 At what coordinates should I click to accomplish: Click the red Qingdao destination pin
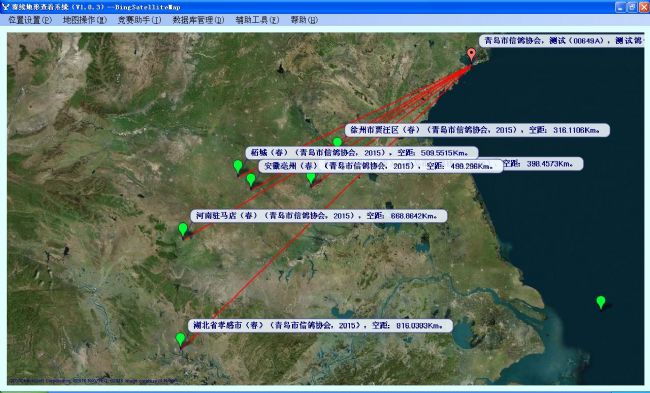pyautogui.click(x=471, y=55)
